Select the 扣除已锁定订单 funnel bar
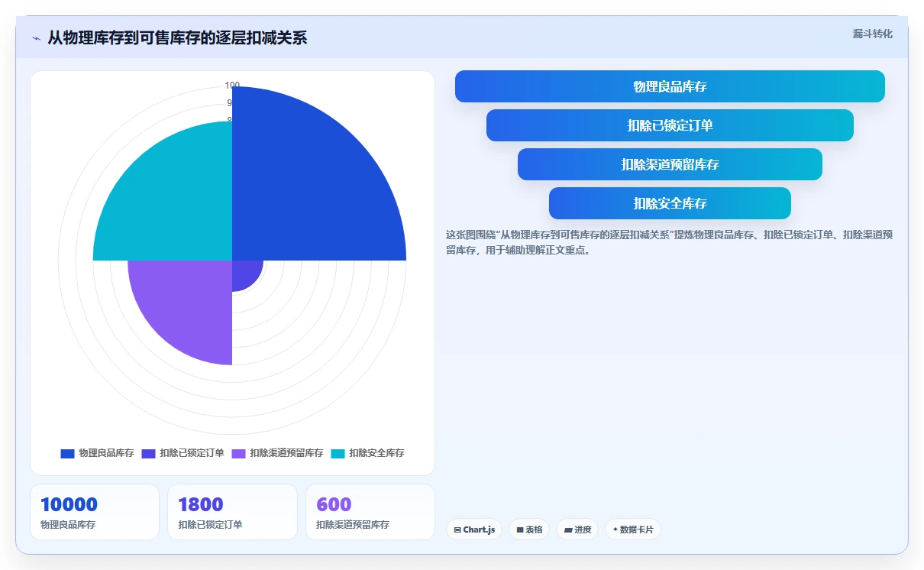Screen dimensions: 924x570 pos(670,125)
